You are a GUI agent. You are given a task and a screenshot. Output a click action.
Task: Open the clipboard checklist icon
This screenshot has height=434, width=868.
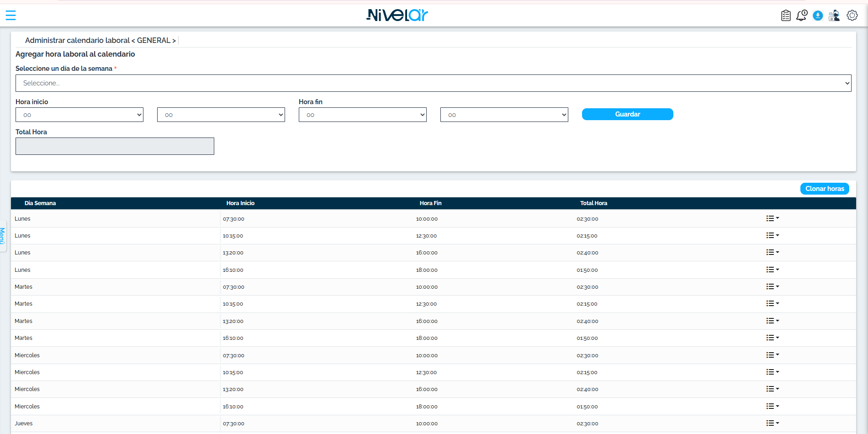coord(786,16)
